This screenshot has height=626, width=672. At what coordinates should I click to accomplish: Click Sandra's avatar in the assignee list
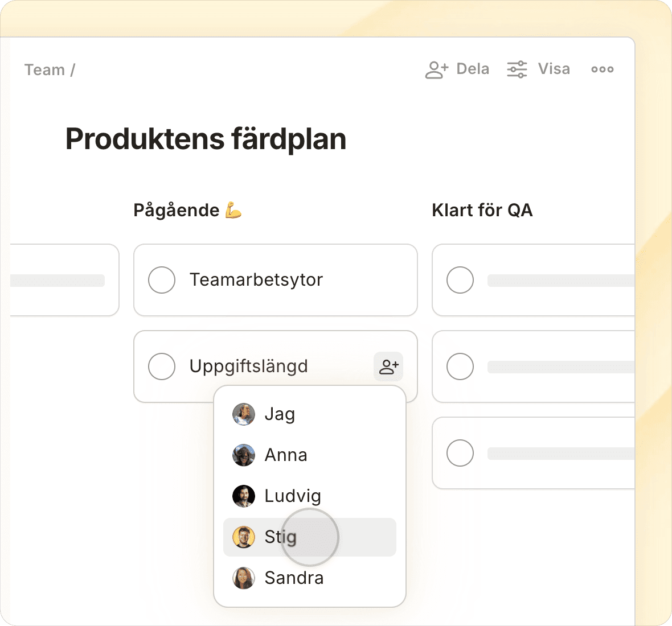tap(244, 578)
